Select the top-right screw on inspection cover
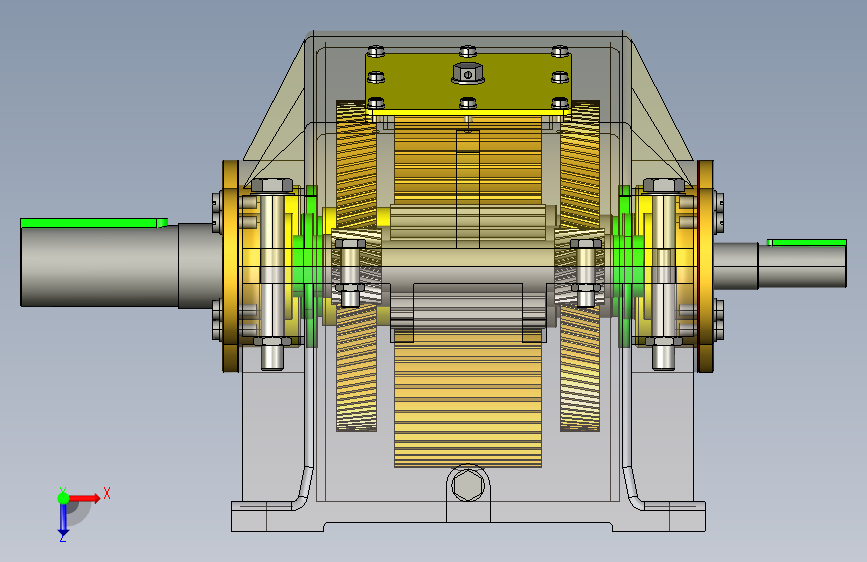The height and width of the screenshot is (562, 867). point(560,51)
